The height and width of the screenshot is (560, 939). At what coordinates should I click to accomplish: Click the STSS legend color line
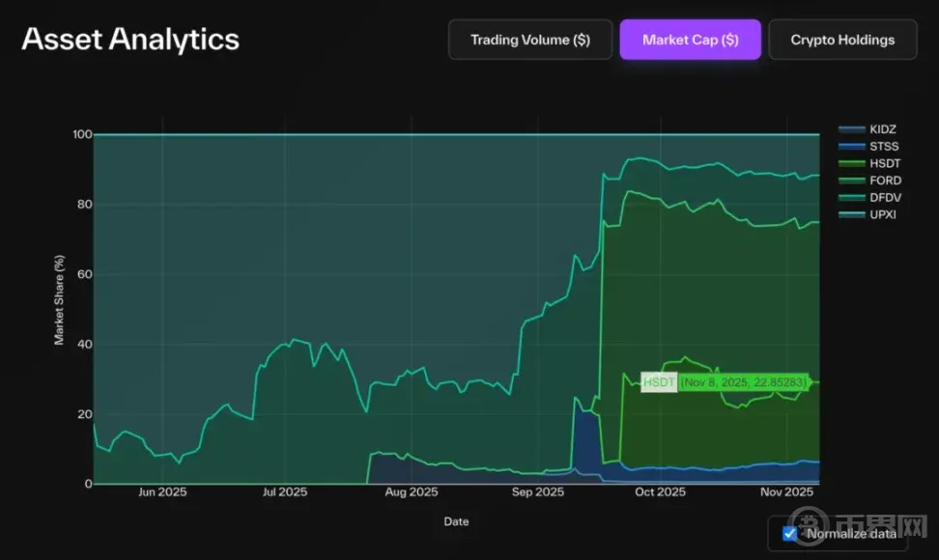coord(851,146)
